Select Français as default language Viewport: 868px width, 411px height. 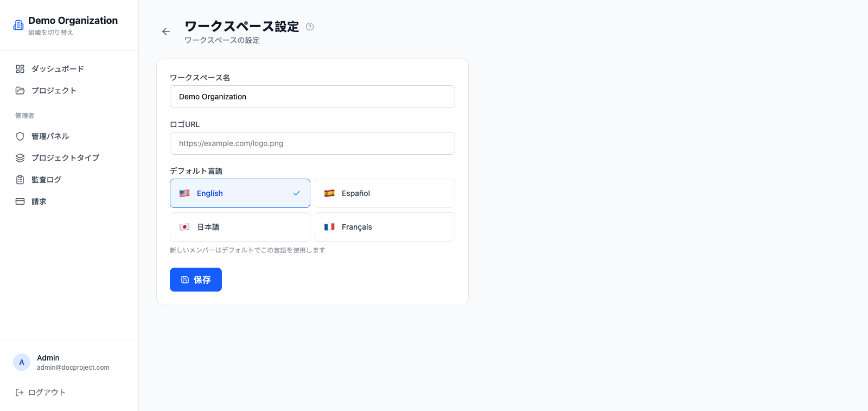click(385, 227)
